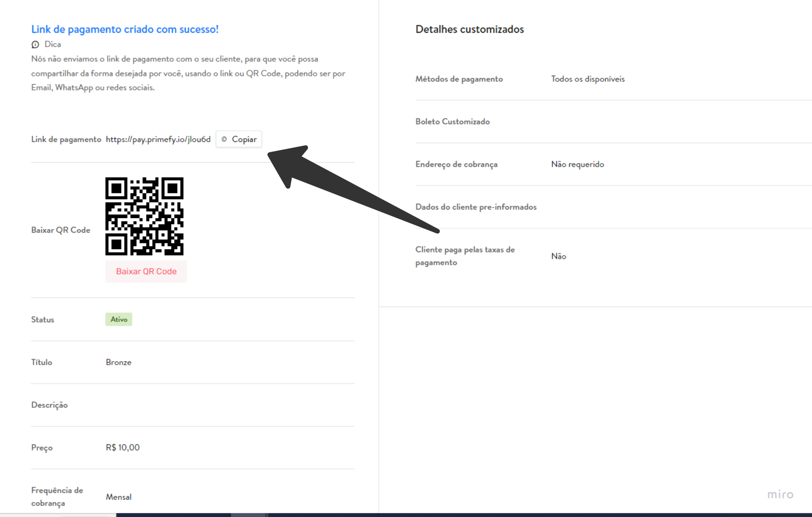The height and width of the screenshot is (517, 812).
Task: Click the Boleto Customizado label
Action: point(453,122)
